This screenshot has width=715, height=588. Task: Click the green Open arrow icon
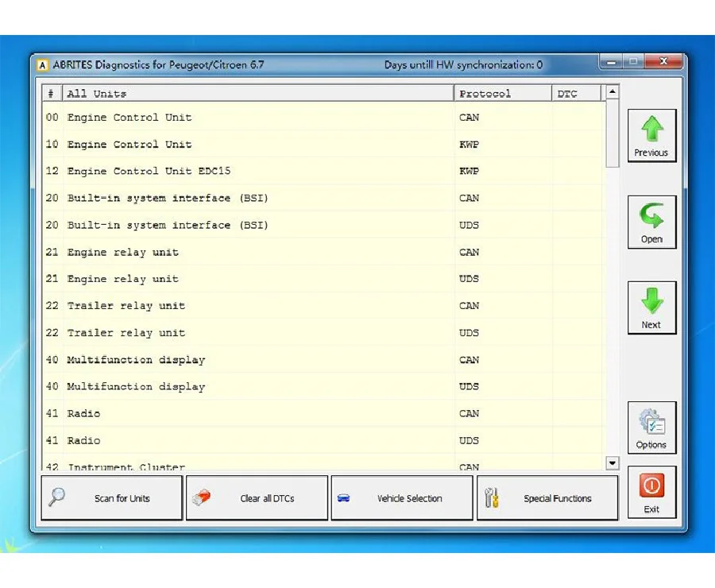tap(651, 215)
